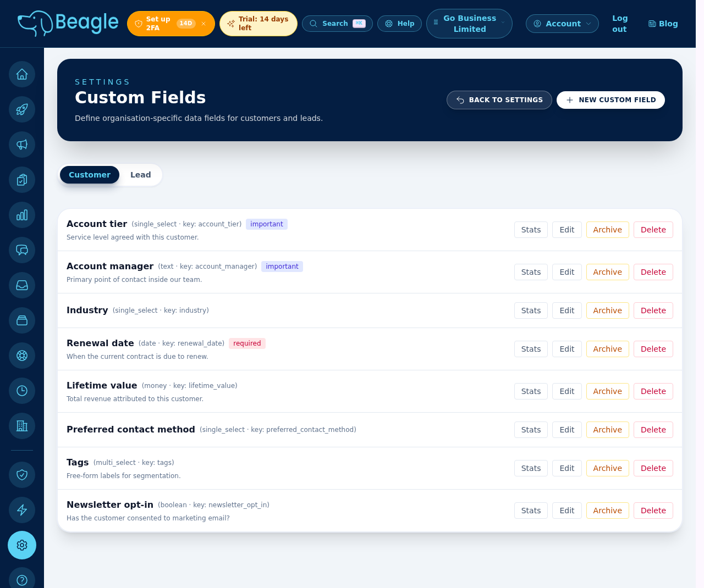Delete the Industry field
This screenshot has height=588, width=704.
(x=653, y=310)
